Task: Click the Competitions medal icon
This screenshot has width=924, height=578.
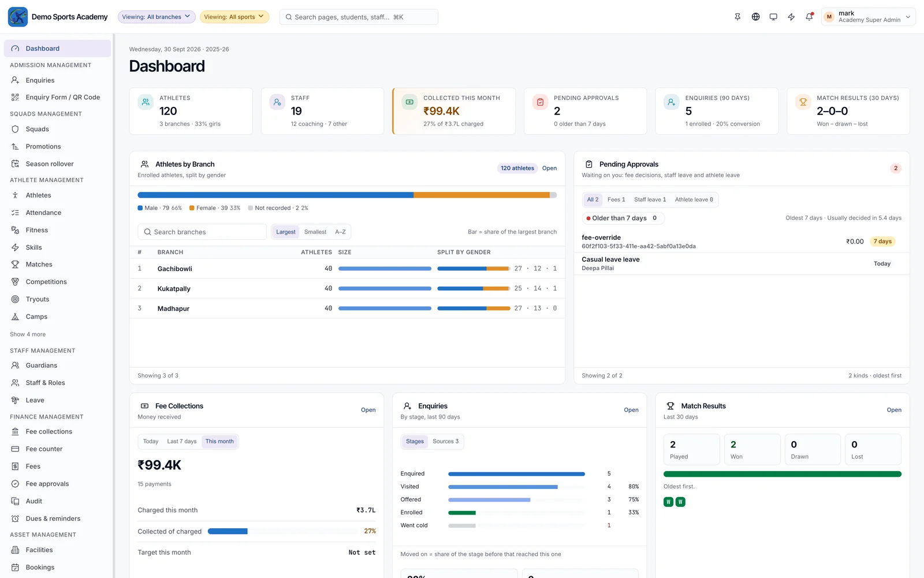Action: (15, 282)
